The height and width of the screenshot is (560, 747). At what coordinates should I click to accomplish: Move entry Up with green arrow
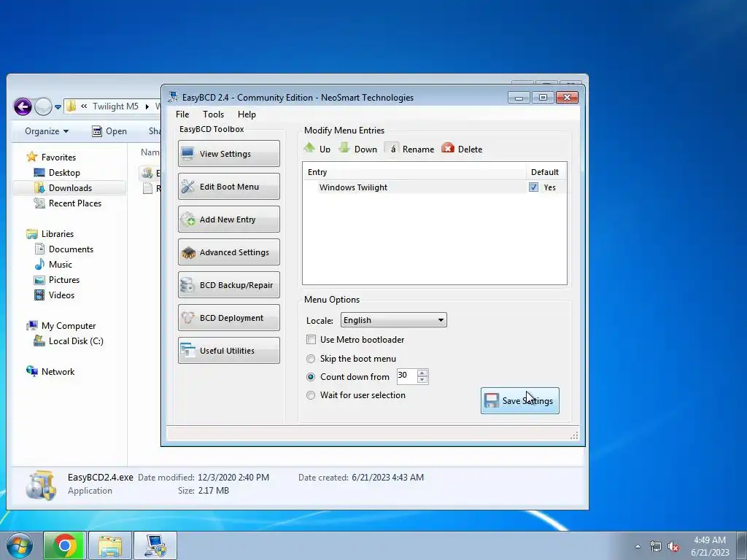click(x=317, y=149)
